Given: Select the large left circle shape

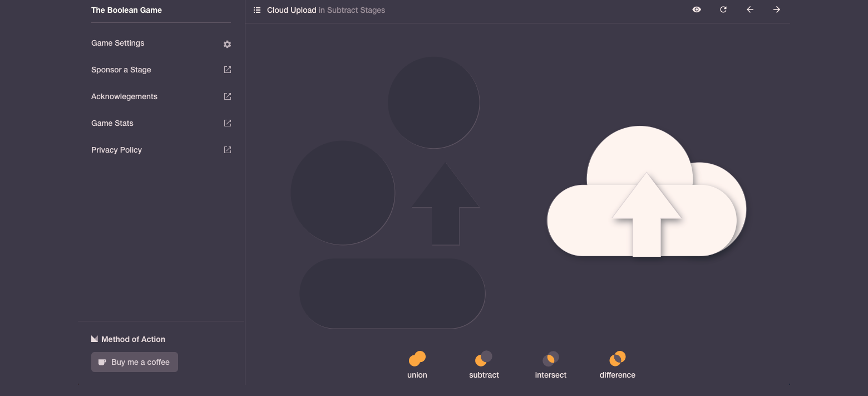Looking at the screenshot, I should point(343,193).
